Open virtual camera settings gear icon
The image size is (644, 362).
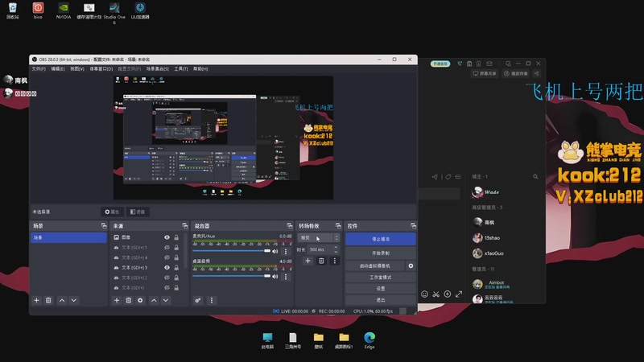coord(411,266)
